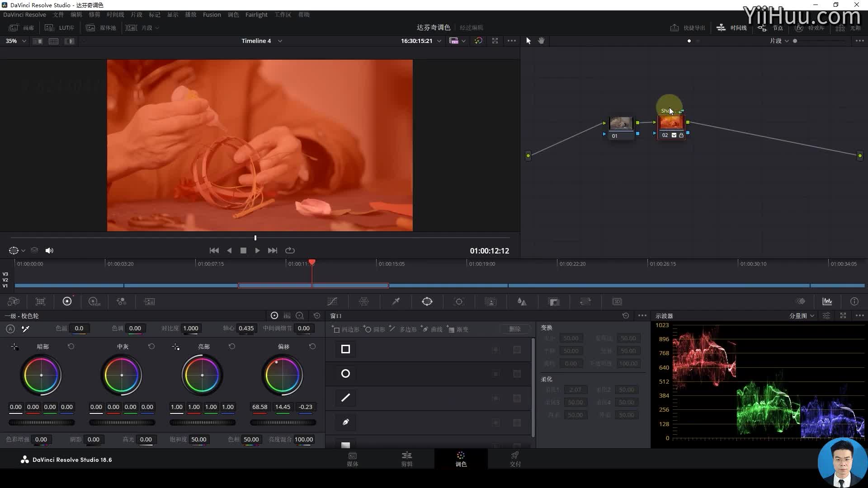This screenshot has width=868, height=488.
Task: Open the Sizing palette
Action: pos(585,301)
